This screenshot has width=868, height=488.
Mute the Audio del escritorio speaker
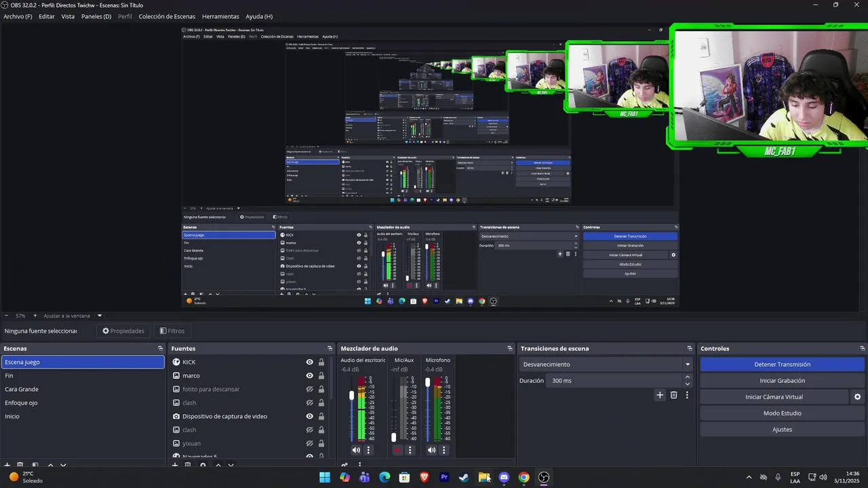[356, 450]
